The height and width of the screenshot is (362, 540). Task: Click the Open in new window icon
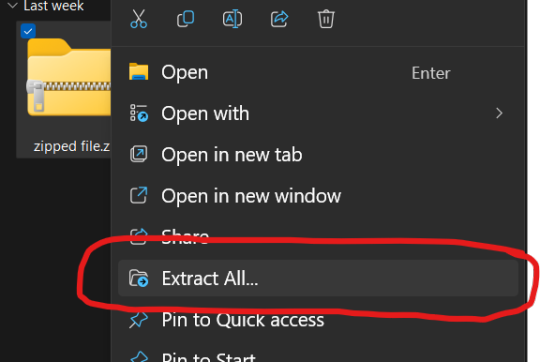point(138,195)
